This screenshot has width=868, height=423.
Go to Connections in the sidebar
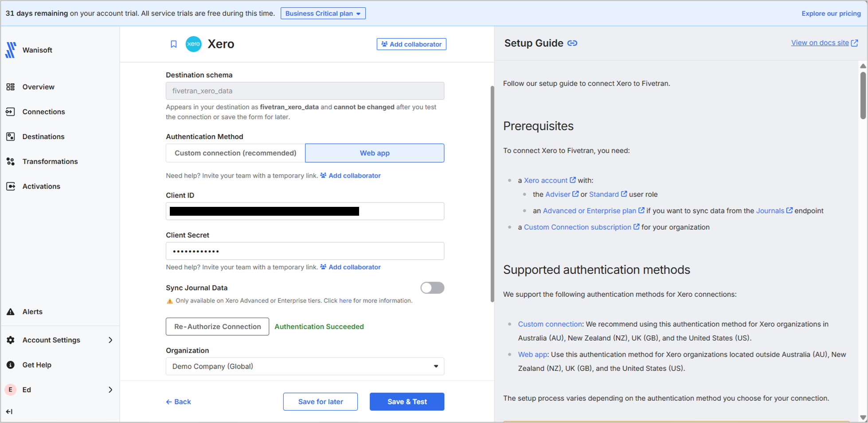click(x=44, y=112)
